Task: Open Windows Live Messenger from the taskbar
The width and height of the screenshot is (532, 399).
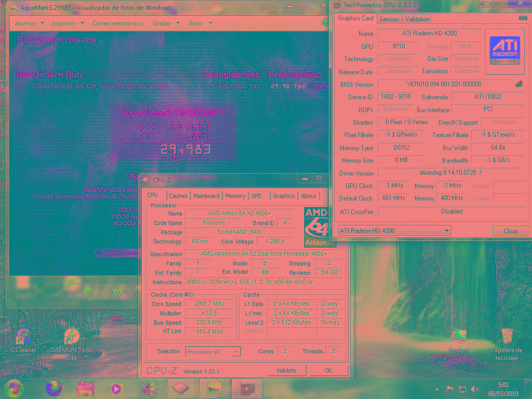Action: pos(150,389)
